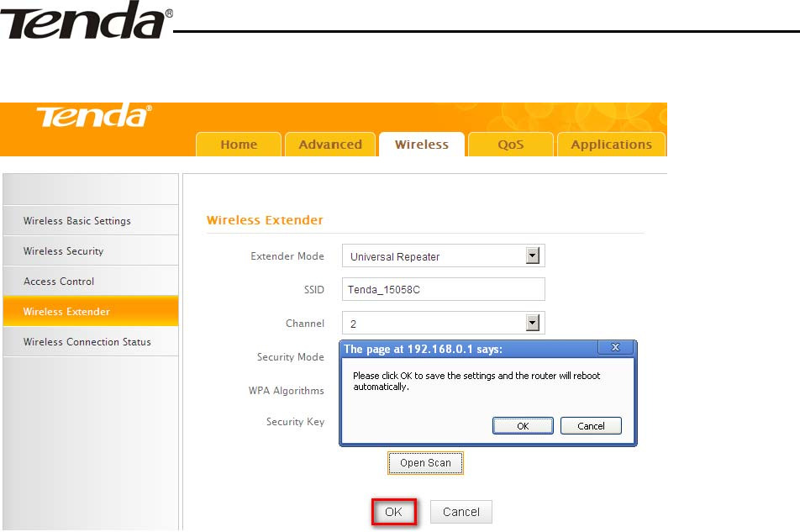Select the Wireless tab
Screen dimensions: 800x532
pos(422,145)
